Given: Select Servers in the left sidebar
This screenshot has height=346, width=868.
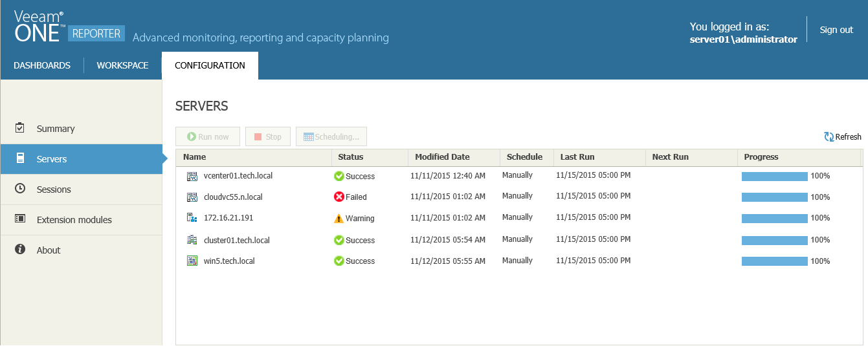Looking at the screenshot, I should point(52,159).
